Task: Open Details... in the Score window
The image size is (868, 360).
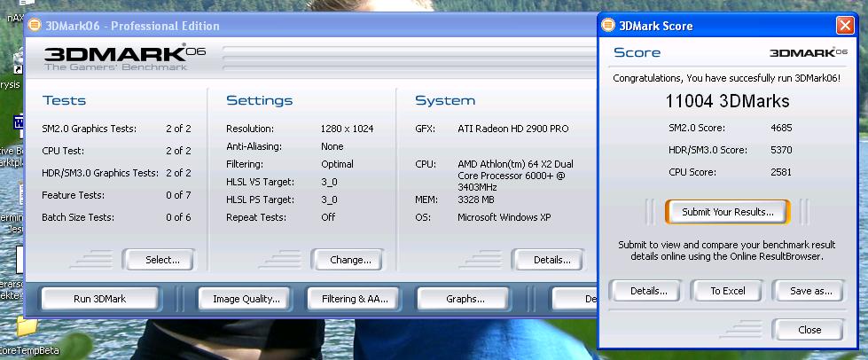Action: (645, 291)
